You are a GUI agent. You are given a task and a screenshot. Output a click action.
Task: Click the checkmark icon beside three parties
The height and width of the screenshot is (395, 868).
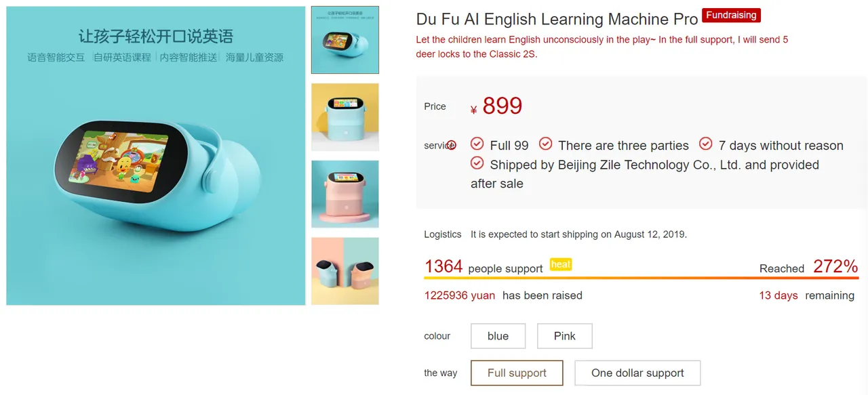pos(545,144)
